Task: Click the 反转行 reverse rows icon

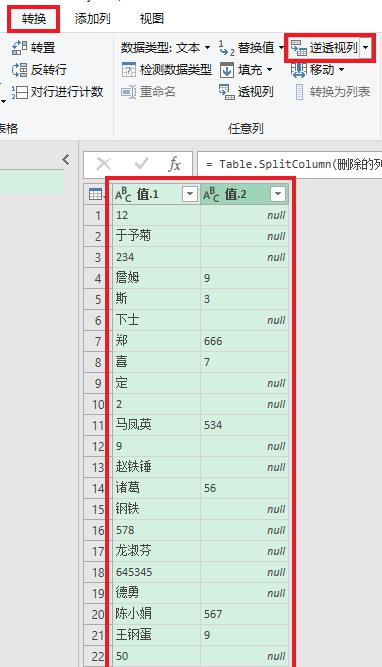Action: click(x=19, y=69)
